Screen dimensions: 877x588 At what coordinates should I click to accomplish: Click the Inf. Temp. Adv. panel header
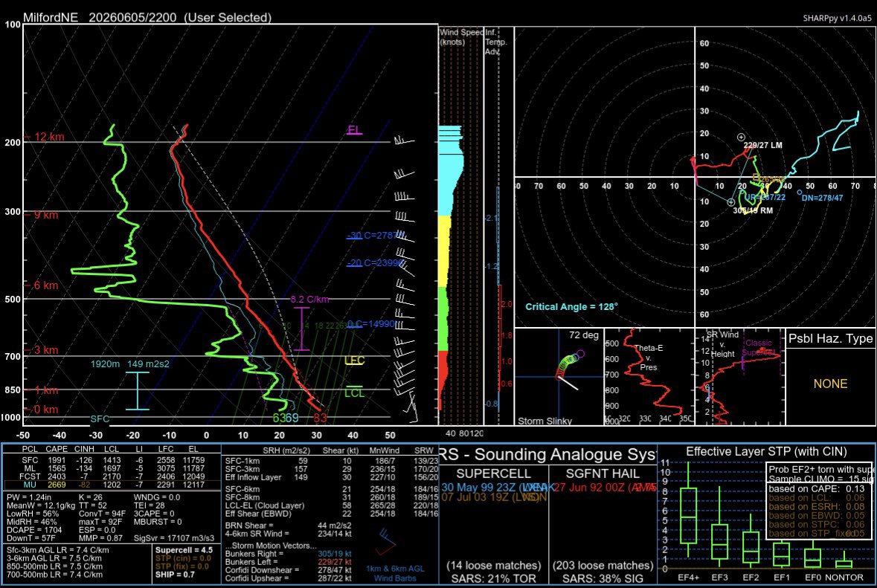495,42
